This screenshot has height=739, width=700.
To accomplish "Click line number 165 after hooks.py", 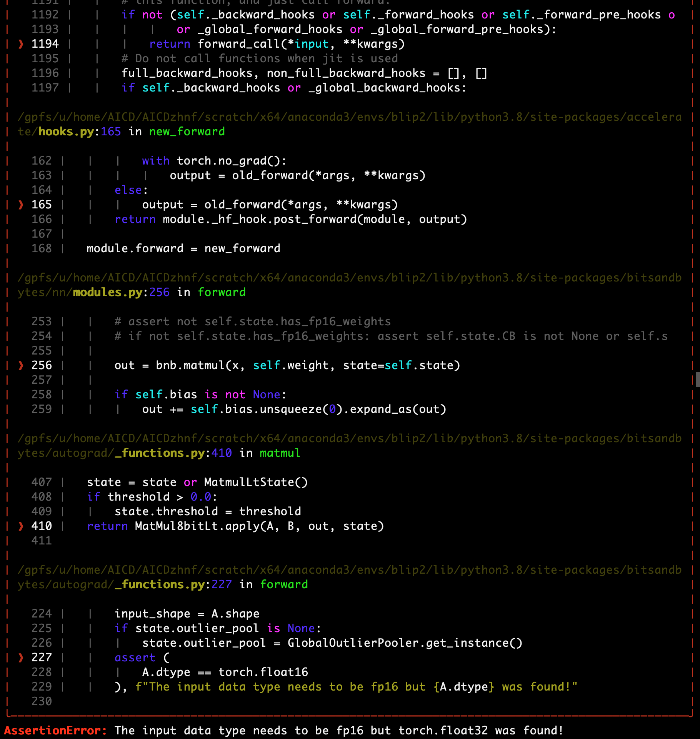I will [111, 131].
